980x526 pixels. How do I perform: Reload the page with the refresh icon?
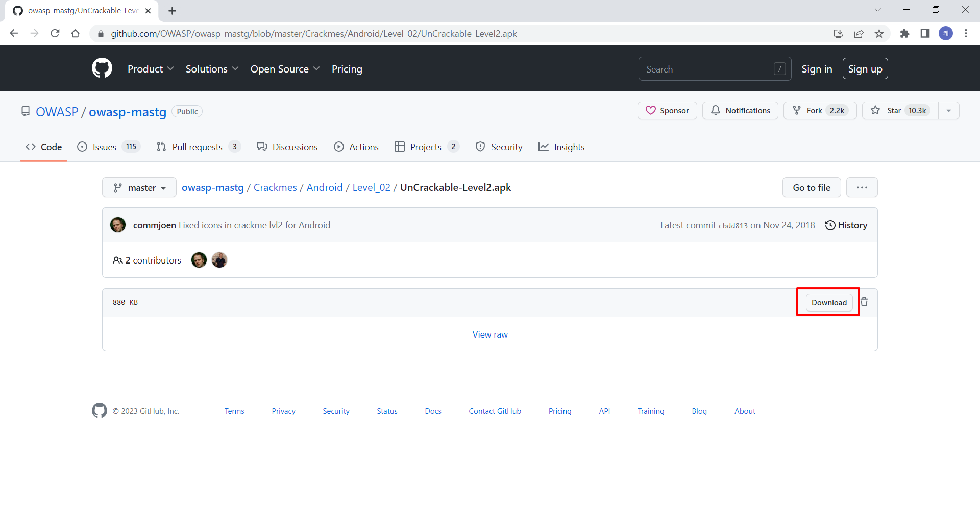pos(55,33)
